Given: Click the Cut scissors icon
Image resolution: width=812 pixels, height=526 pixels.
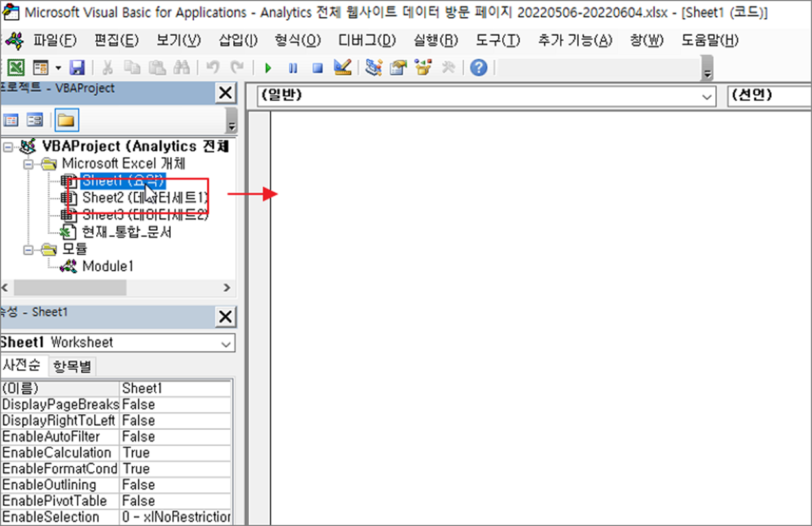Looking at the screenshot, I should click(x=108, y=68).
